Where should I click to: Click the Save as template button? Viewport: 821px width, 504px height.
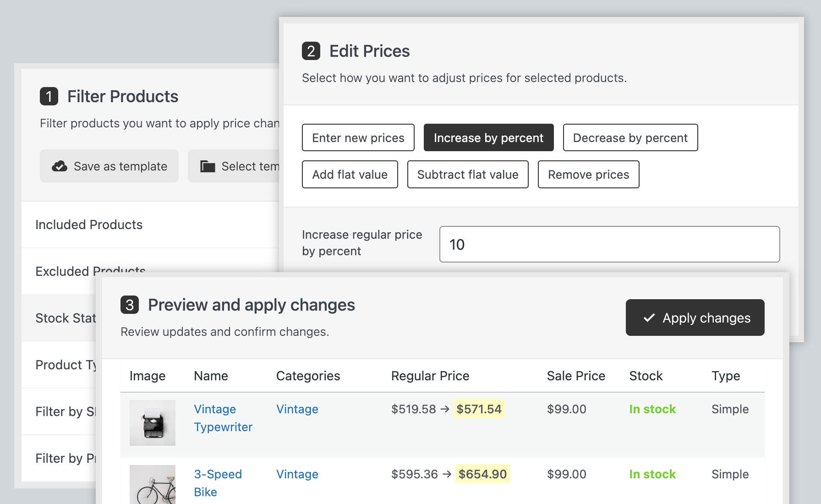click(x=109, y=166)
